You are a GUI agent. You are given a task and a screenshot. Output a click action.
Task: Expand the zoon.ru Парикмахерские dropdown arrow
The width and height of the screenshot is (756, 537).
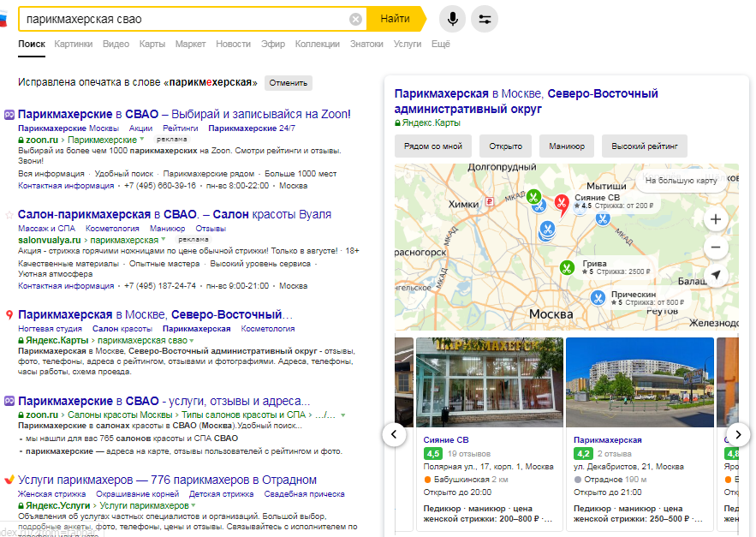click(142, 140)
